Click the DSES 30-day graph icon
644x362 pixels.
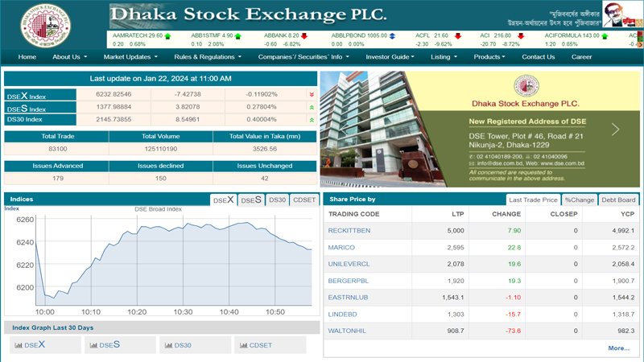pos(93,345)
